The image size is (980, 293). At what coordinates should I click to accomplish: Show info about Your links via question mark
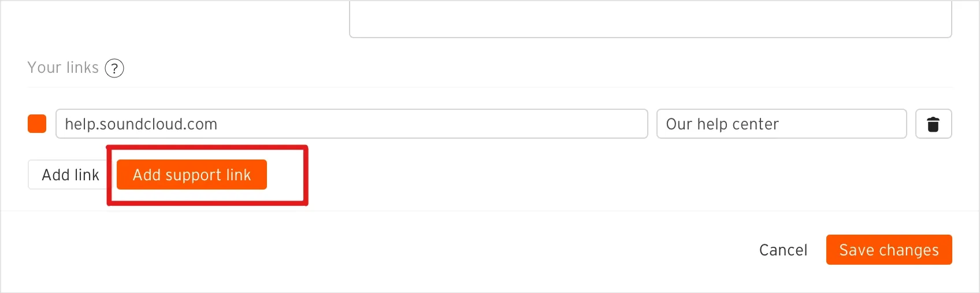[x=114, y=68]
